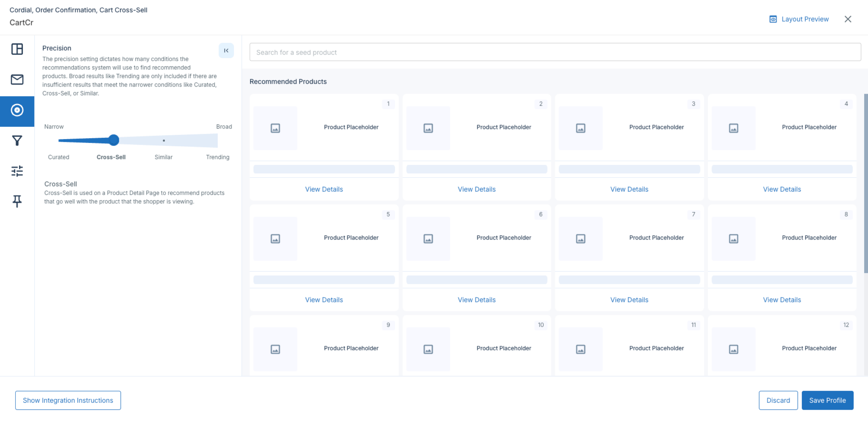Open the tuning sliders sidebar icon
The width and height of the screenshot is (868, 424).
pos(17,171)
